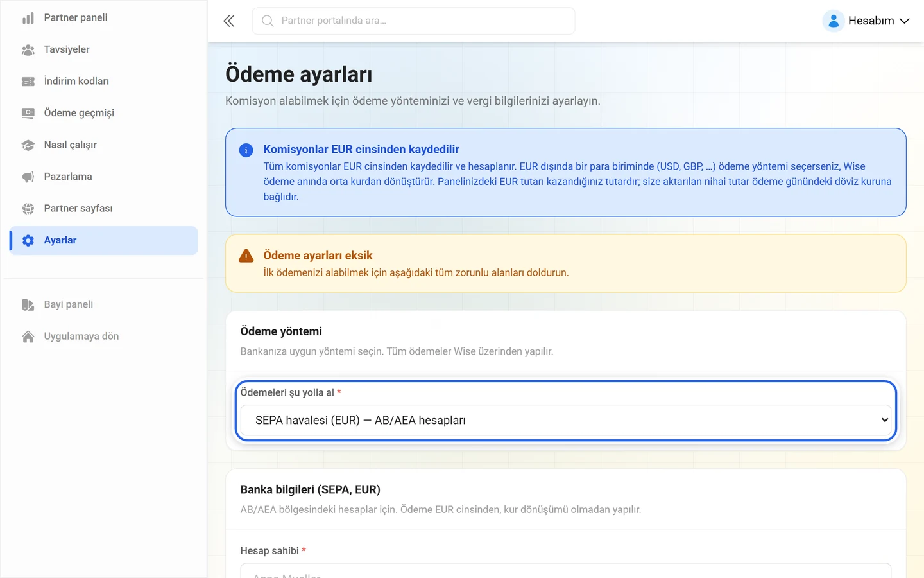Click the warning triangle in the eksik alert

tap(246, 256)
